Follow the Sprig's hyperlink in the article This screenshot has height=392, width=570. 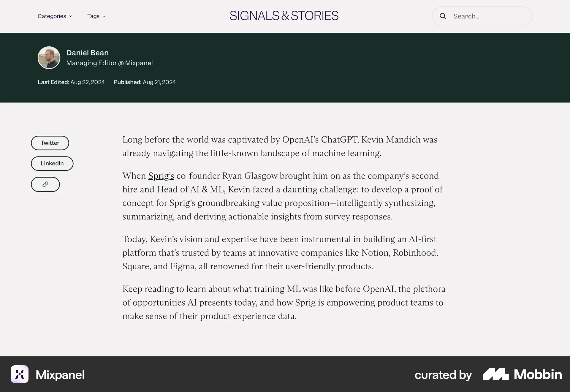pyautogui.click(x=161, y=176)
